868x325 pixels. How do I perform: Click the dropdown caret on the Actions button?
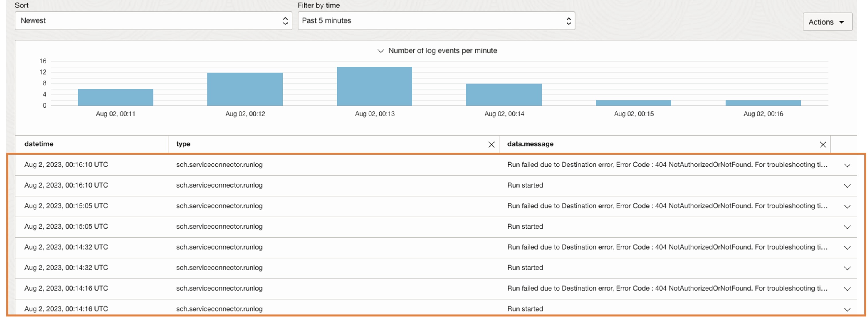[x=841, y=22]
